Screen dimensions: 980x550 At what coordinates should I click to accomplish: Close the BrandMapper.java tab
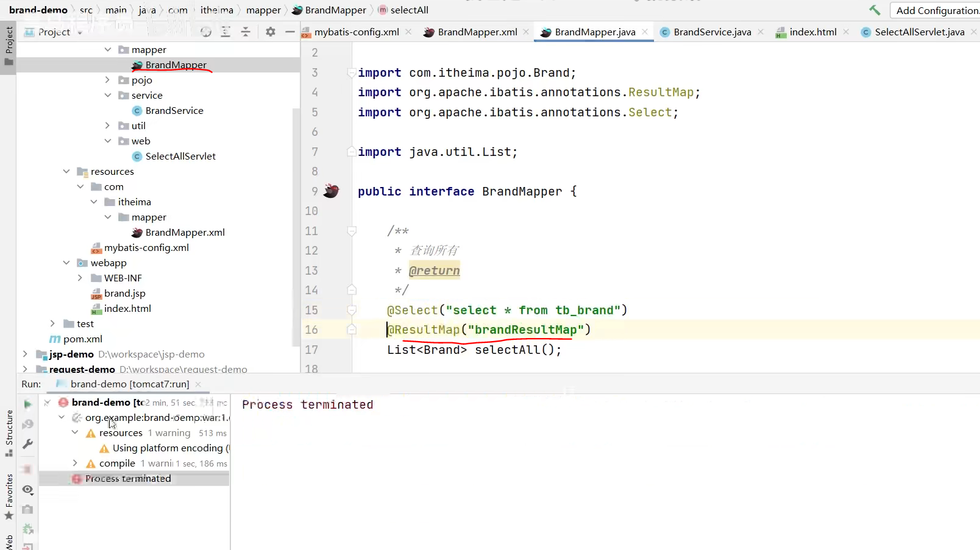(645, 32)
